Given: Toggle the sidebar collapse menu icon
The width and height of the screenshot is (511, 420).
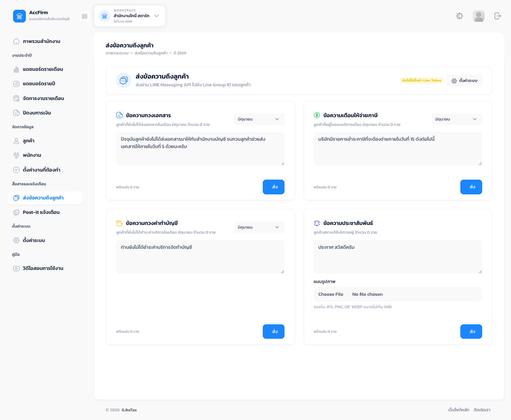Looking at the screenshot, I should (85, 16).
